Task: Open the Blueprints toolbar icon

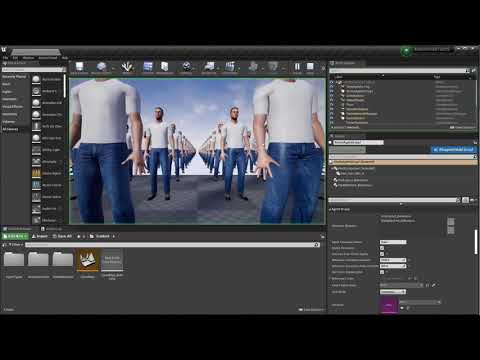Action: coord(209,67)
